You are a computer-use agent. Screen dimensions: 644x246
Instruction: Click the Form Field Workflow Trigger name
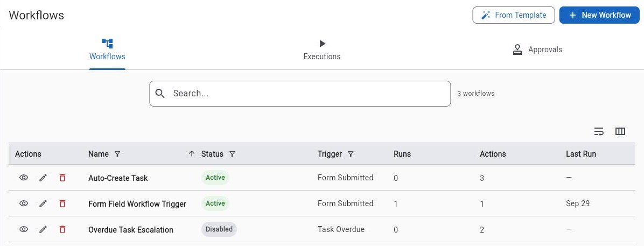137,203
